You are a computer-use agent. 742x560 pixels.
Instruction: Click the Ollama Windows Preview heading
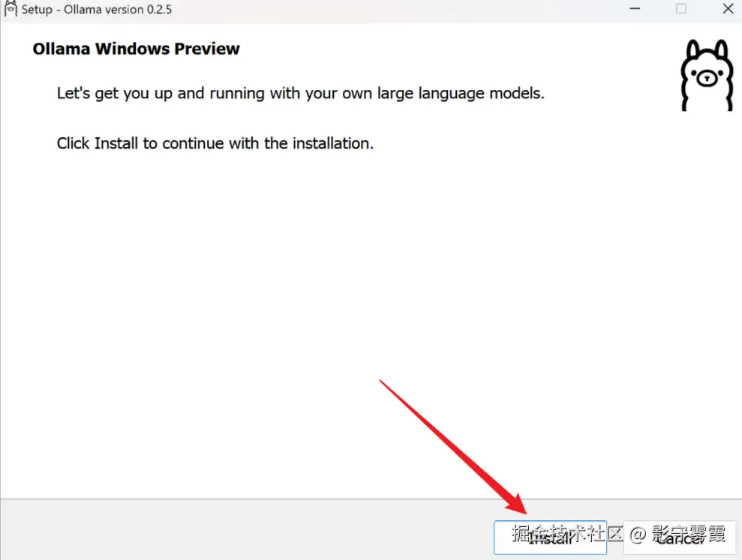137,49
